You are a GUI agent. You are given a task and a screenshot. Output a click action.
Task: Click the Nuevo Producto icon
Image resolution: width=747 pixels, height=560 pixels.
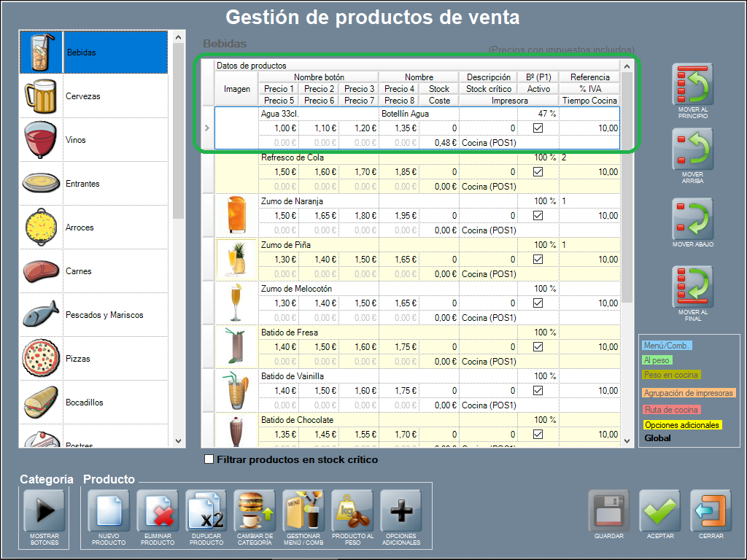click(108, 512)
